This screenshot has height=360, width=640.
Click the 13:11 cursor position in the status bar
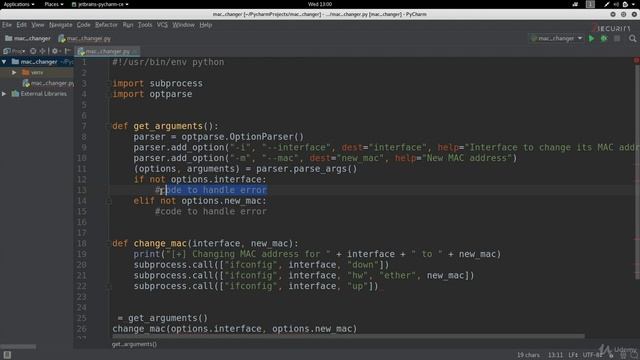555,355
